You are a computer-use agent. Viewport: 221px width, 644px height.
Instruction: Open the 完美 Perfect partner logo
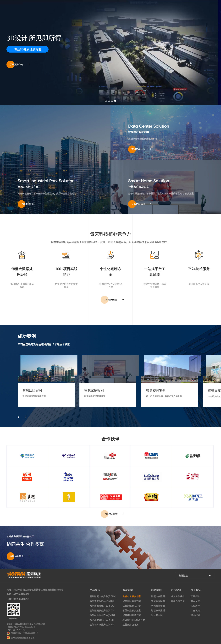(x=193, y=476)
